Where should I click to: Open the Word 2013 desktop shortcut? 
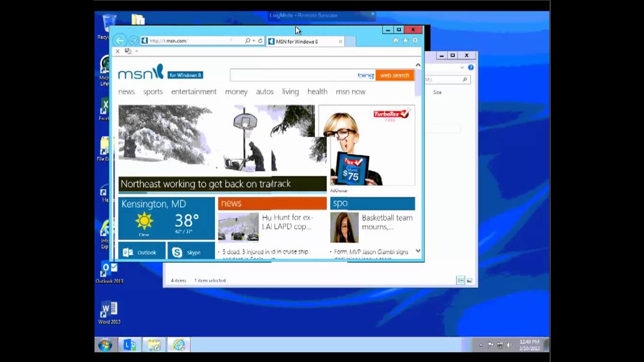pyautogui.click(x=109, y=313)
